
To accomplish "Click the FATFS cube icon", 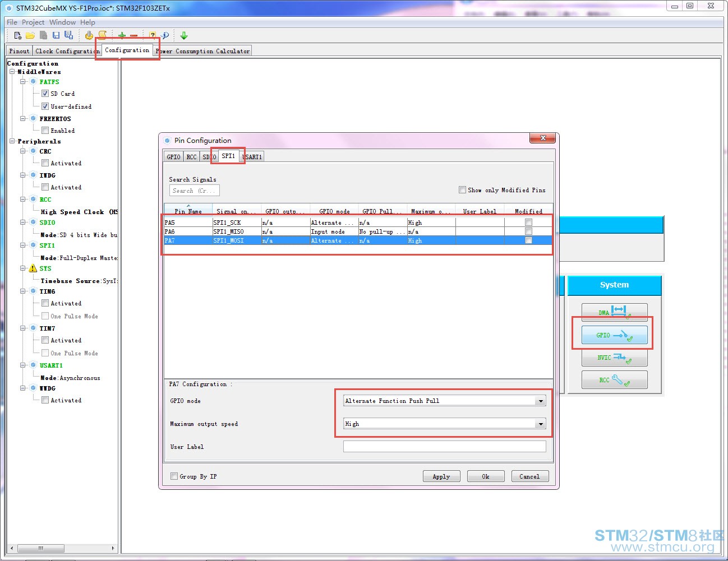I will 33,82.
